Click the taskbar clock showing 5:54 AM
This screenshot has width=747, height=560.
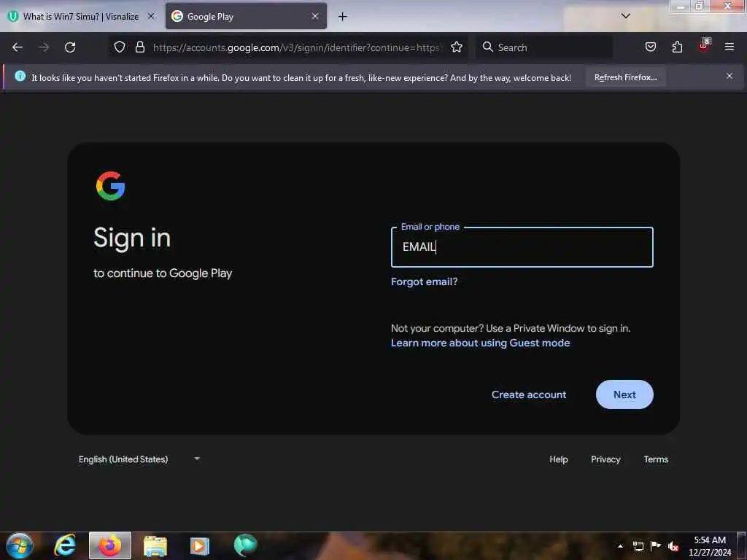(710, 545)
